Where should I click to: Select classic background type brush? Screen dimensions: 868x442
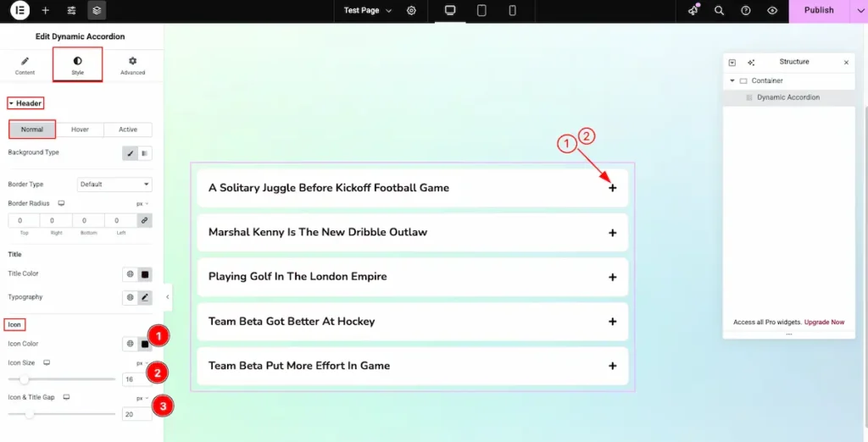point(130,153)
